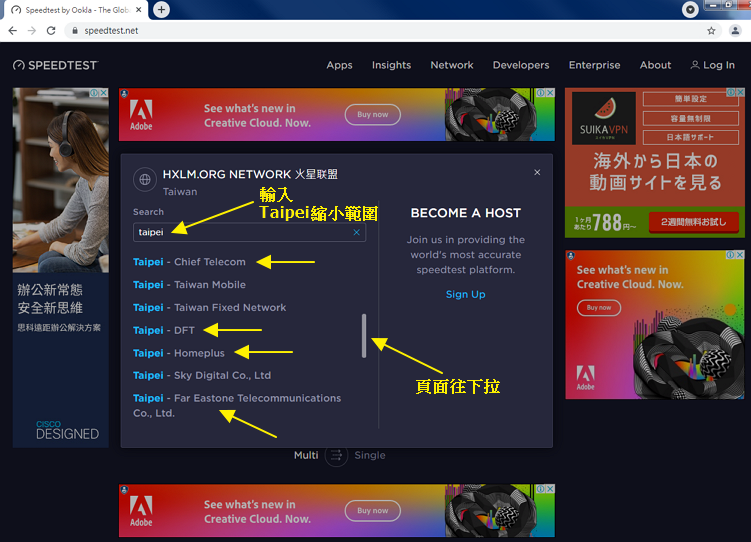Open the browser profile icon
This screenshot has width=751, height=542.
click(735, 31)
